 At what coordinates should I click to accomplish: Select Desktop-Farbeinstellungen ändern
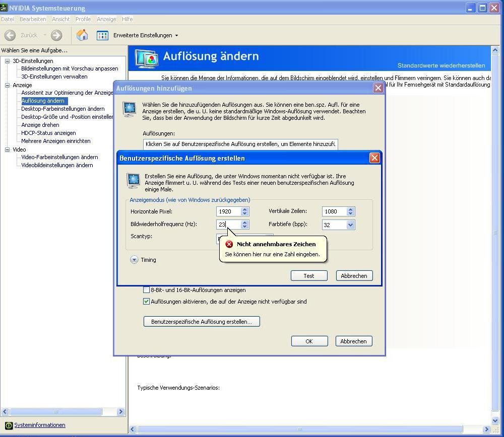[x=63, y=109]
